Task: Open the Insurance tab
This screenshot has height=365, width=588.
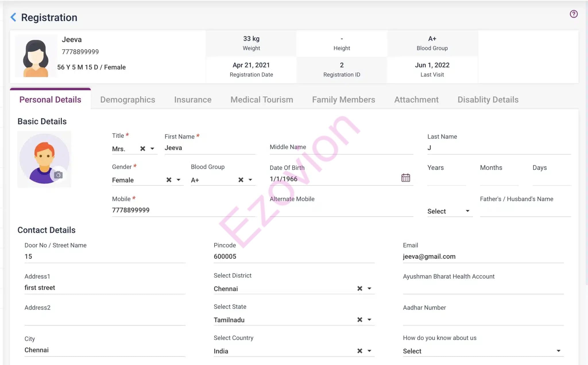Action: [193, 100]
